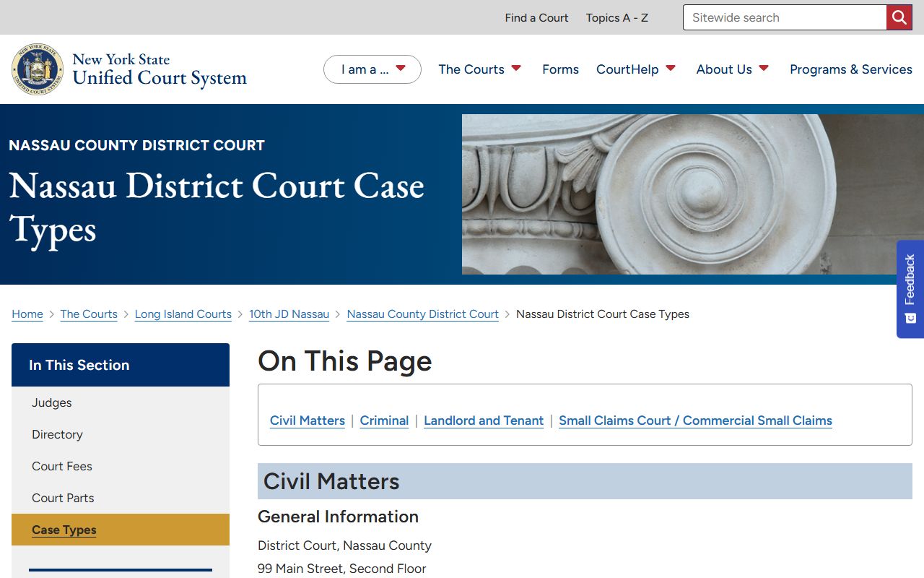
Task: Go to Nassau County District Court breadcrumb
Action: pyautogui.click(x=423, y=314)
